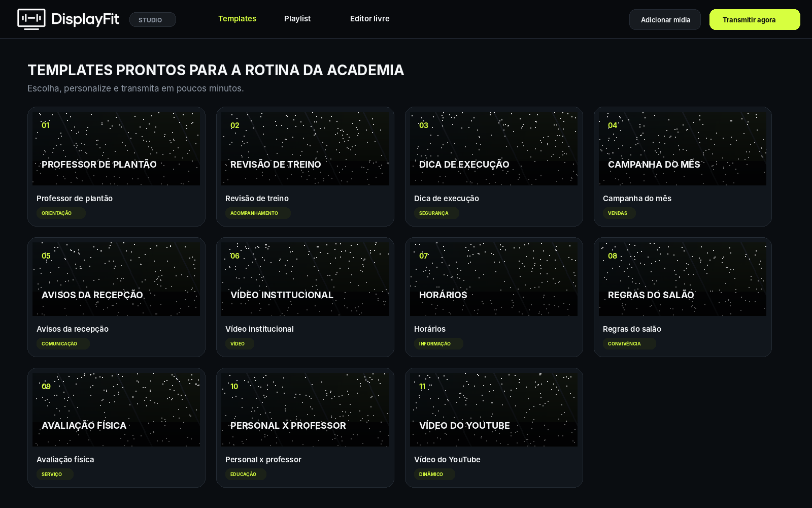Select the 'Personal x professor' card title
This screenshot has height=508, width=812.
coord(263,460)
